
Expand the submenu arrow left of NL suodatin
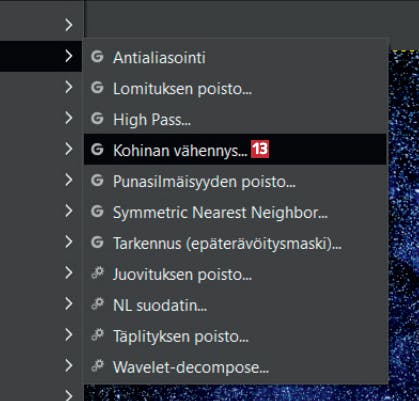point(69,304)
